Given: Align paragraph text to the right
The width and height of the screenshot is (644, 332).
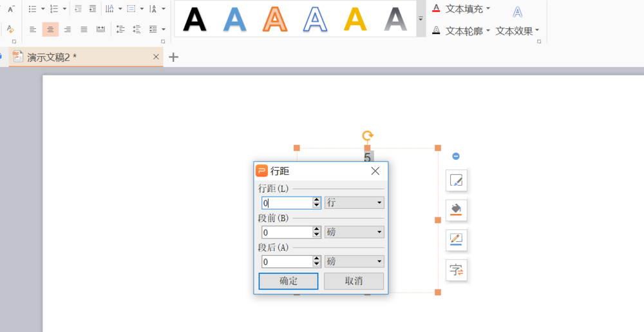Looking at the screenshot, I should pos(68,29).
